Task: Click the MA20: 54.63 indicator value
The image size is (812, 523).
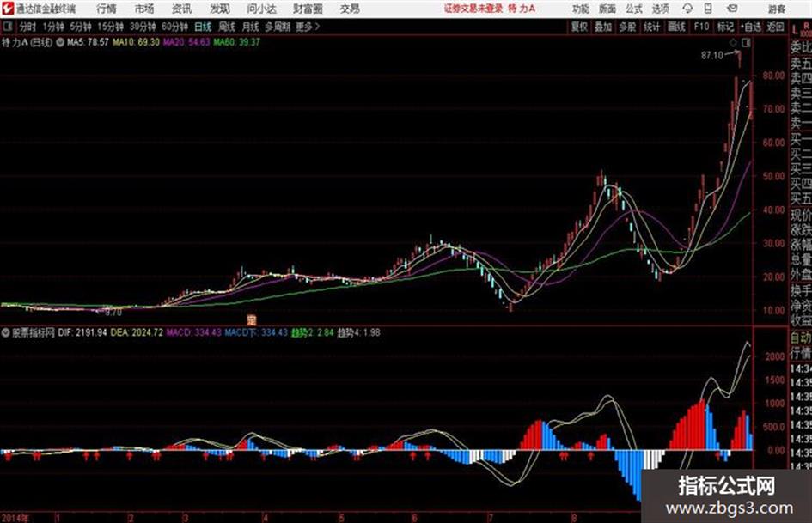Action: point(186,42)
